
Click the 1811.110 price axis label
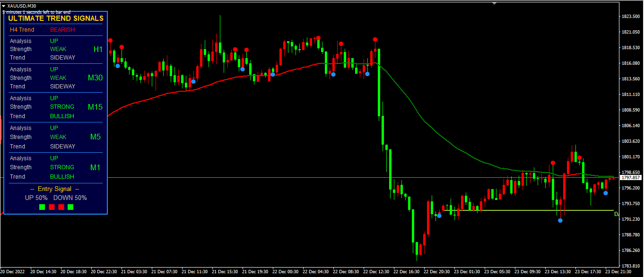pyautogui.click(x=631, y=95)
